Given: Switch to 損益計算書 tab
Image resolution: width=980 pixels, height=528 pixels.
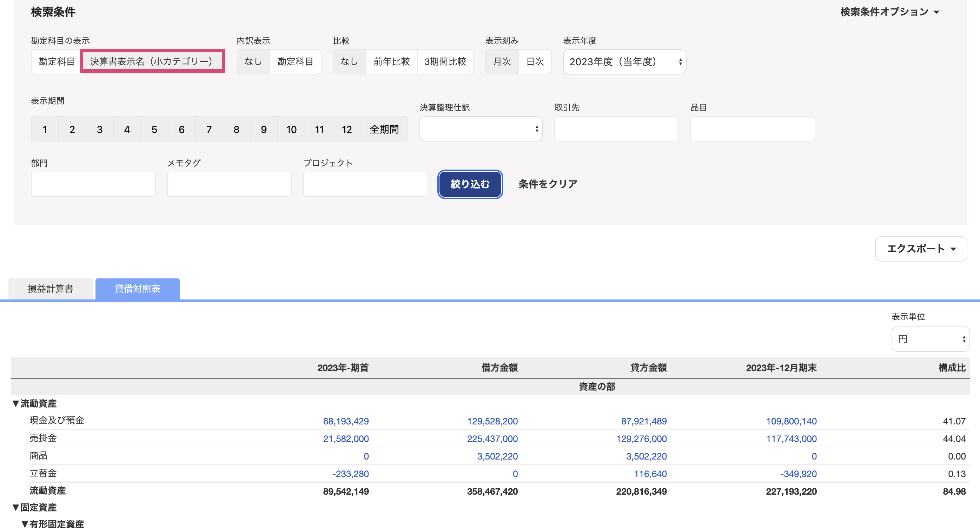Looking at the screenshot, I should [50, 289].
